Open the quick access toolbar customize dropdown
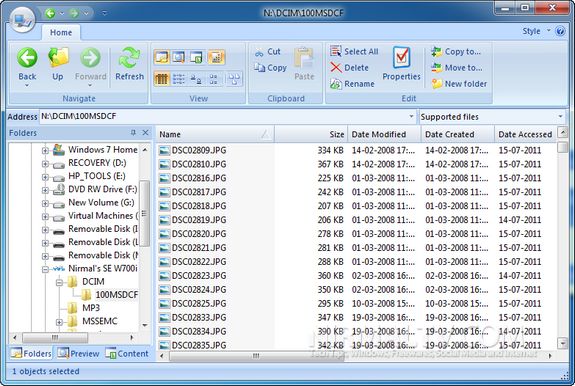The height and width of the screenshot is (386, 575). pos(105,14)
